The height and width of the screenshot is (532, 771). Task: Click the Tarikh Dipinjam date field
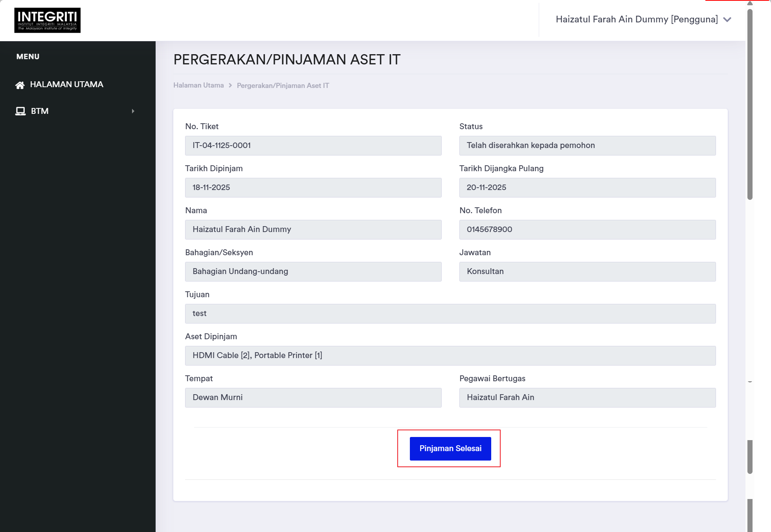pyautogui.click(x=313, y=188)
